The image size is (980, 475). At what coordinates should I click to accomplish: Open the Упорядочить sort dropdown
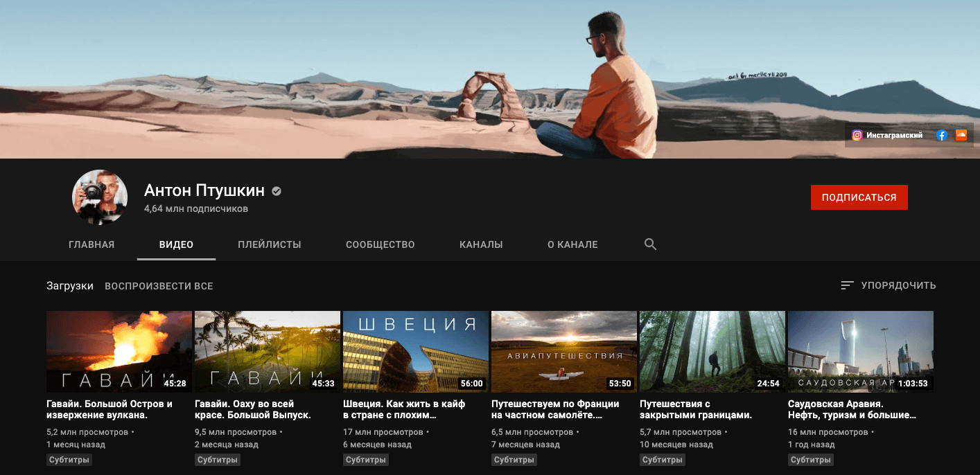[x=898, y=285]
